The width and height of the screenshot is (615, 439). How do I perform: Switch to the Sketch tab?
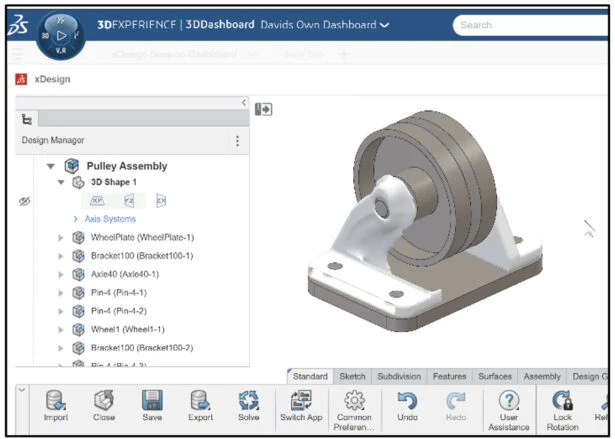[x=352, y=377]
